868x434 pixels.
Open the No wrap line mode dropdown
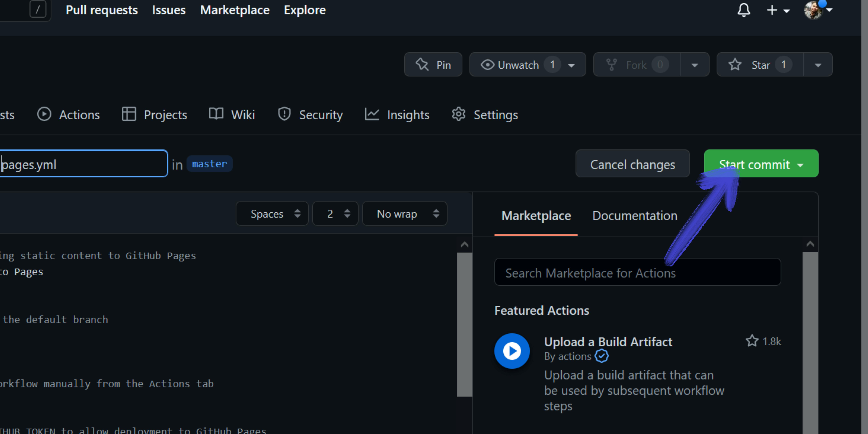(405, 214)
